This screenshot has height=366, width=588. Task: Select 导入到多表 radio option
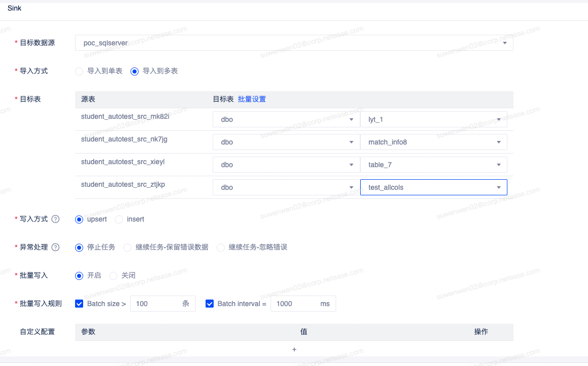135,71
